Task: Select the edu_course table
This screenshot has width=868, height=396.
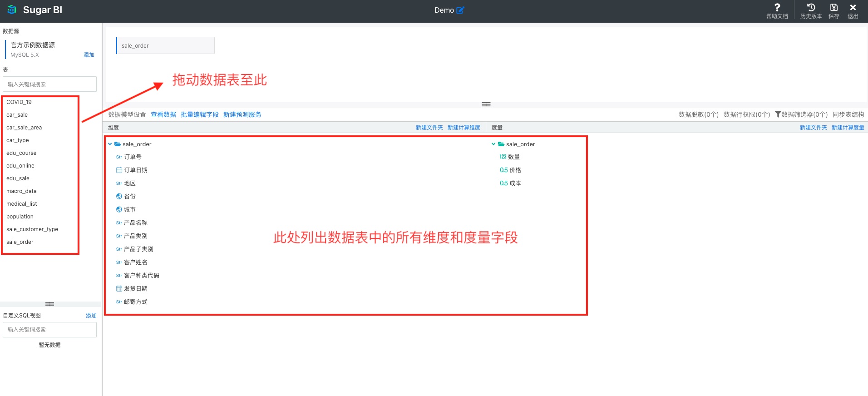Action: [21, 153]
